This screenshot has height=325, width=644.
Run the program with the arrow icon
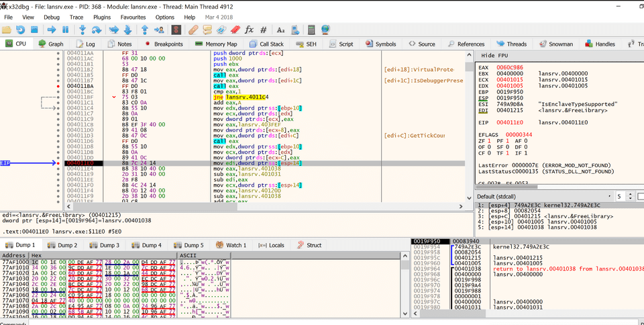52,30
